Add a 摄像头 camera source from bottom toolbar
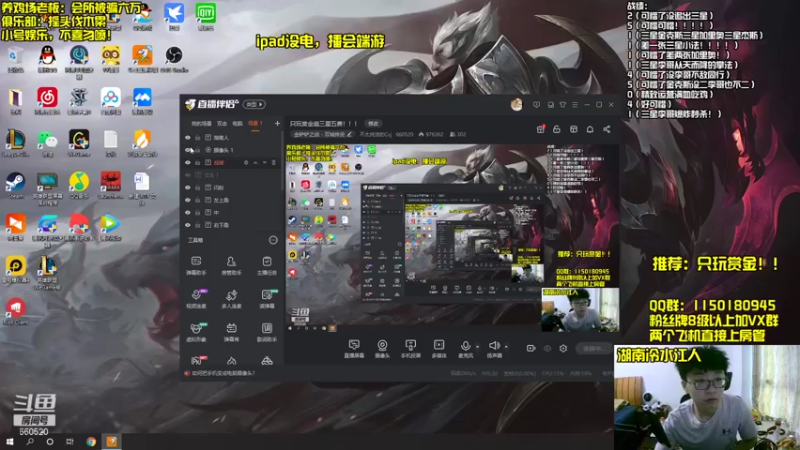 click(x=382, y=349)
